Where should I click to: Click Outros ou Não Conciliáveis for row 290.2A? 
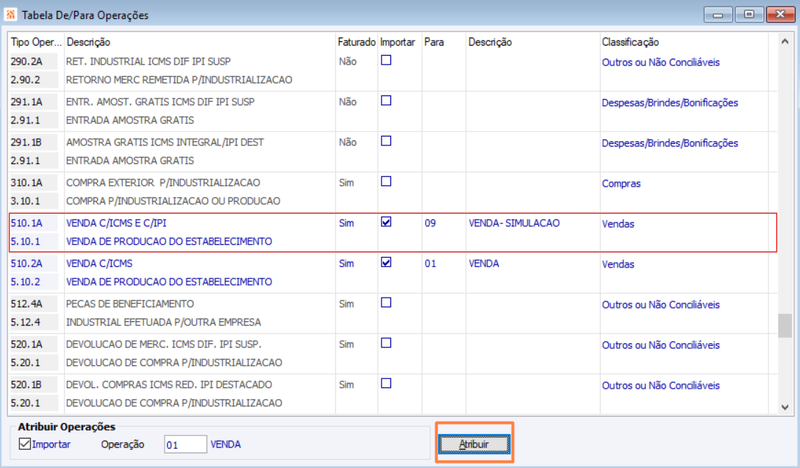(661, 62)
